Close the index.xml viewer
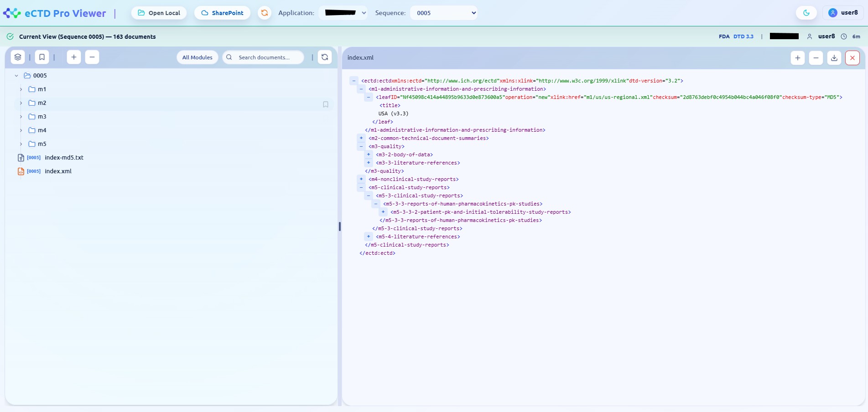868x412 pixels. [x=852, y=58]
